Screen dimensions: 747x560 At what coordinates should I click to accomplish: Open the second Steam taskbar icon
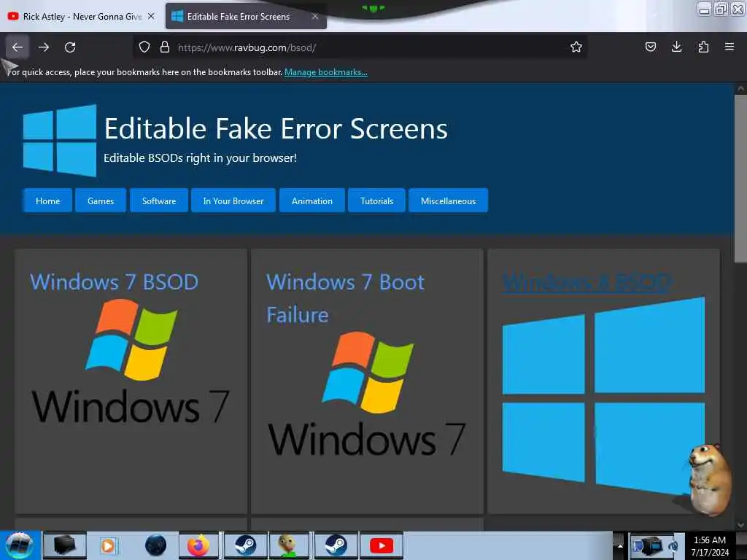click(336, 545)
